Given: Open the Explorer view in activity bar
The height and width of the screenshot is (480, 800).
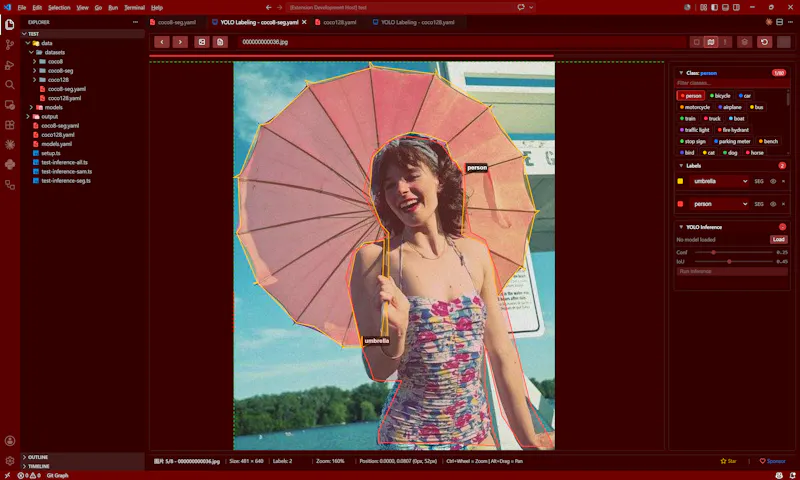Looking at the screenshot, I should click(10, 24).
